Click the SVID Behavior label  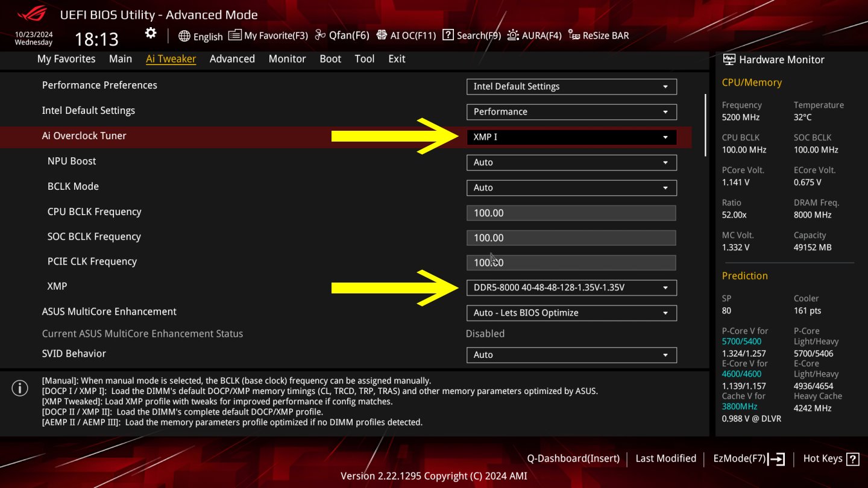click(x=74, y=354)
